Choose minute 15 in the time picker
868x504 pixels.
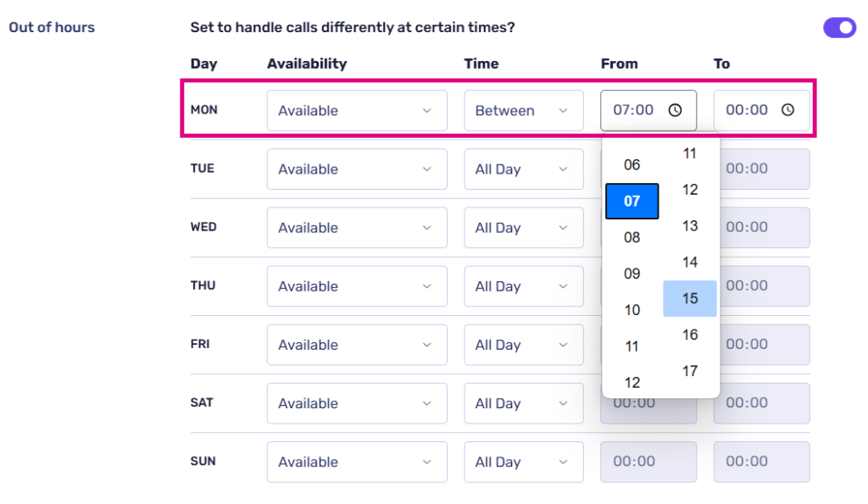tap(690, 298)
